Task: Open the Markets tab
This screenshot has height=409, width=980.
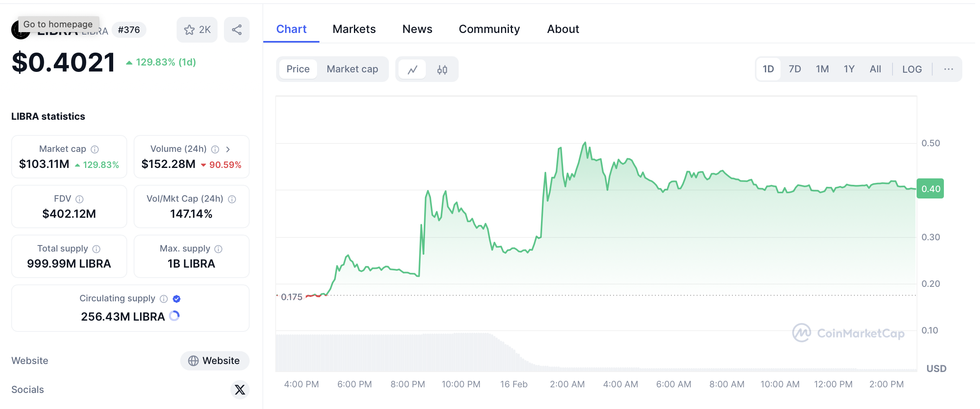Action: (354, 29)
